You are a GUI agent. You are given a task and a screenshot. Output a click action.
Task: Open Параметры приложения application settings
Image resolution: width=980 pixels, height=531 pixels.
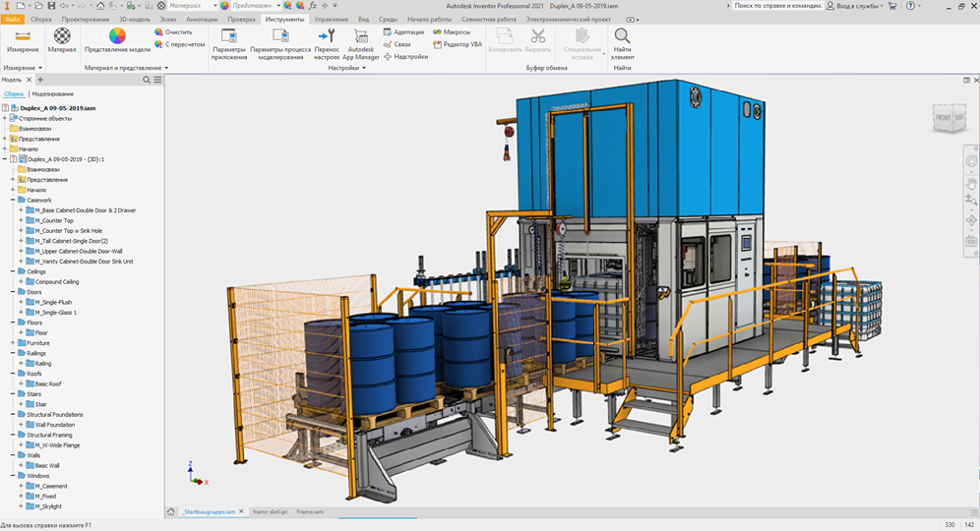pos(228,36)
